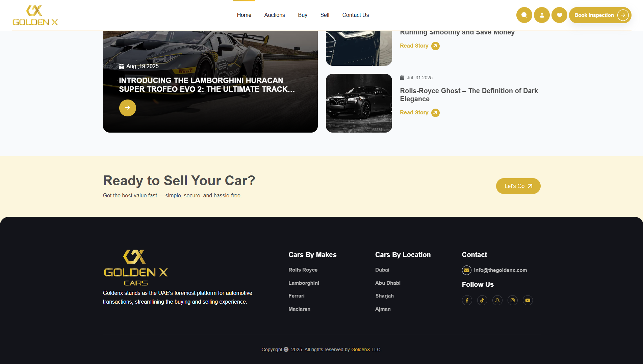Open the Rolls-Royce Ghost thumbnail image
The width and height of the screenshot is (643, 364).
(x=359, y=103)
